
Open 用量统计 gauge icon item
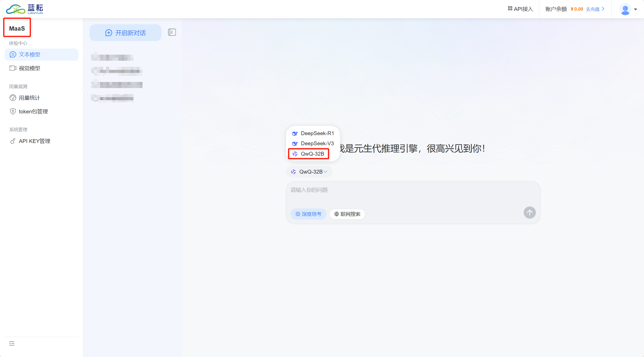click(x=13, y=98)
